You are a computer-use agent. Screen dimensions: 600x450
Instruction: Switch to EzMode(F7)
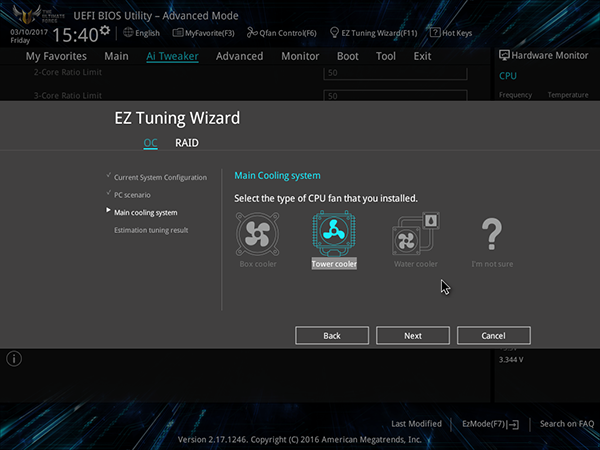point(490,424)
